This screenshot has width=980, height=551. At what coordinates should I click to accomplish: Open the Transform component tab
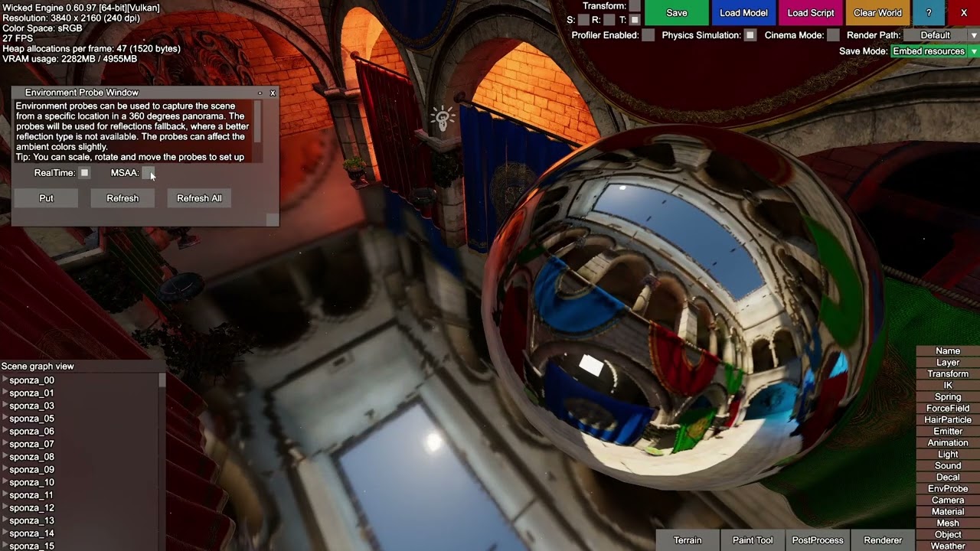948,374
